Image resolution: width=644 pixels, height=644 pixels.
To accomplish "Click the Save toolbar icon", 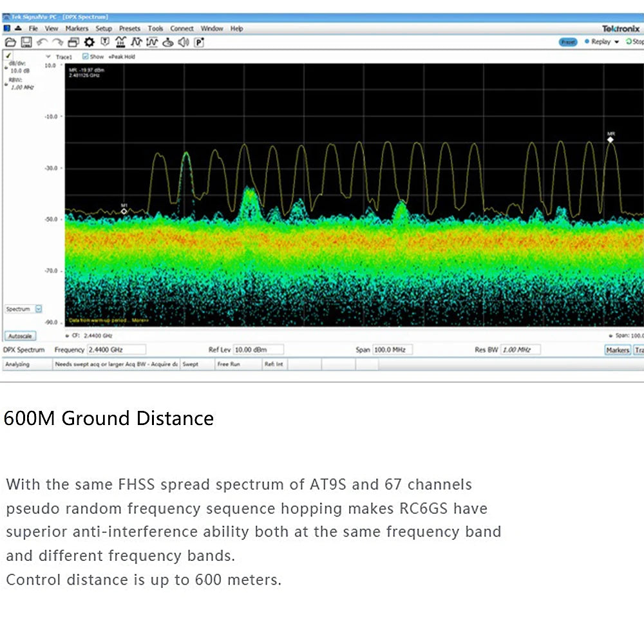I will [25, 42].
